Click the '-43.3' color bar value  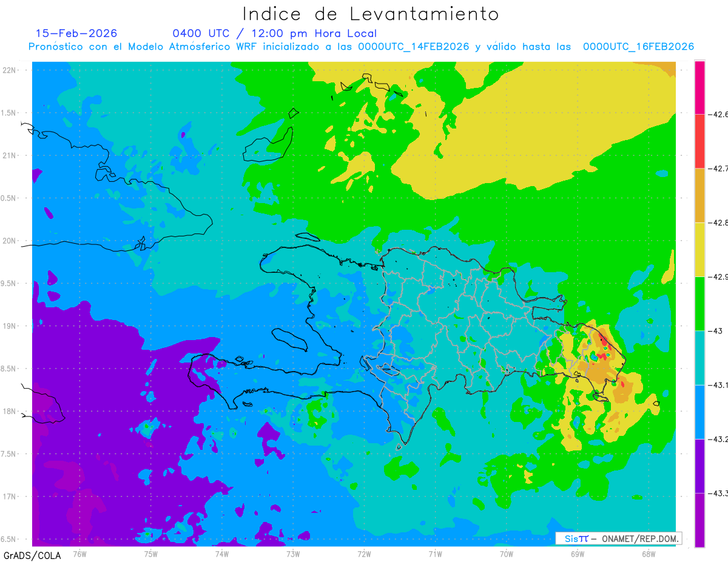coord(718,493)
